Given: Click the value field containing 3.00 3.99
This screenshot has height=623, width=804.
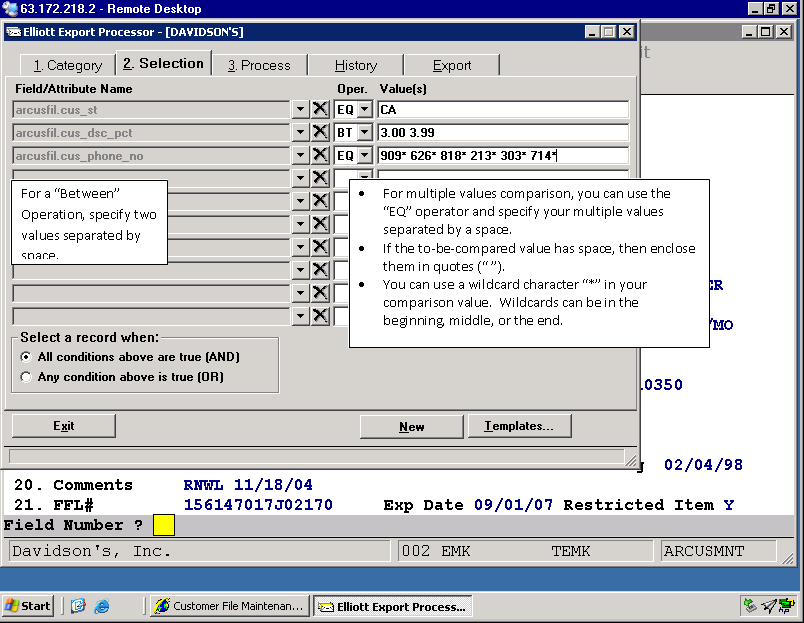Looking at the screenshot, I should (503, 132).
